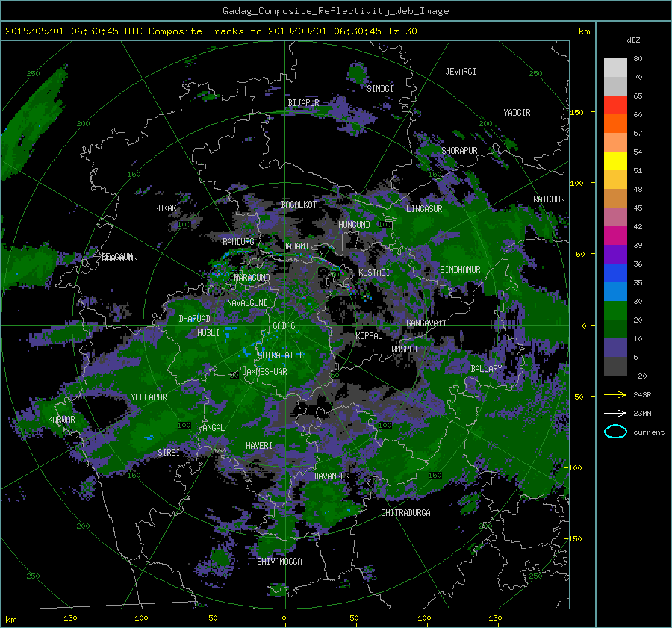
Task: Click the YELLAPUR city label
Action: (x=149, y=397)
